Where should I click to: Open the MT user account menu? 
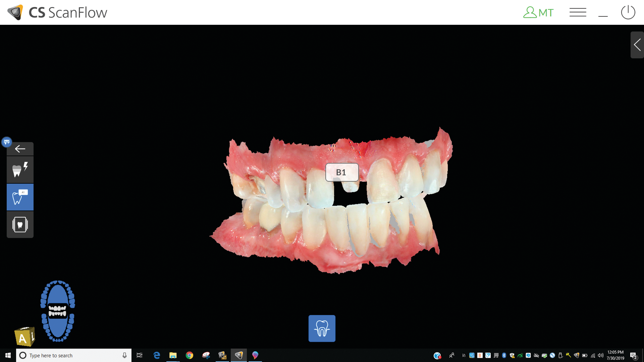pyautogui.click(x=538, y=13)
